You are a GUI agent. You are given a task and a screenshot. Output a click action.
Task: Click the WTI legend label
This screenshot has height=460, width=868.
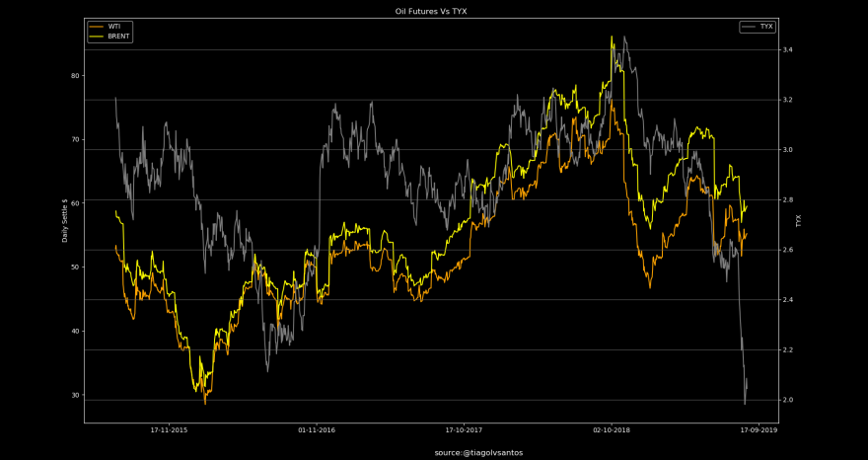(x=114, y=27)
